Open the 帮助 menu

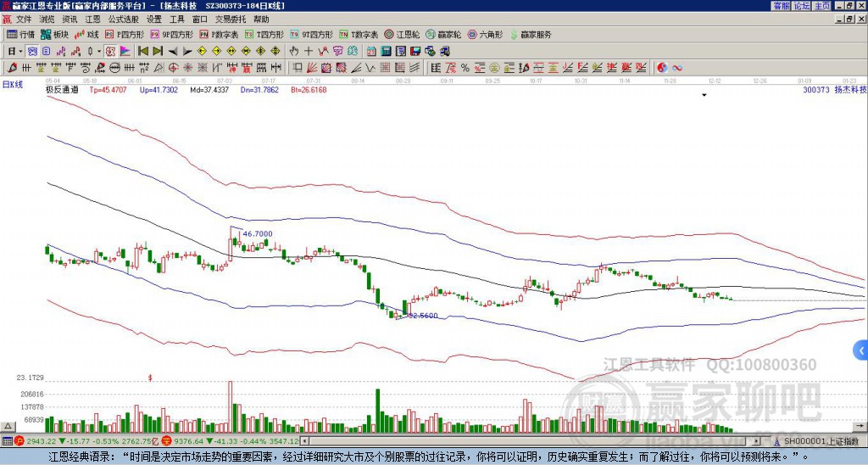[x=261, y=20]
